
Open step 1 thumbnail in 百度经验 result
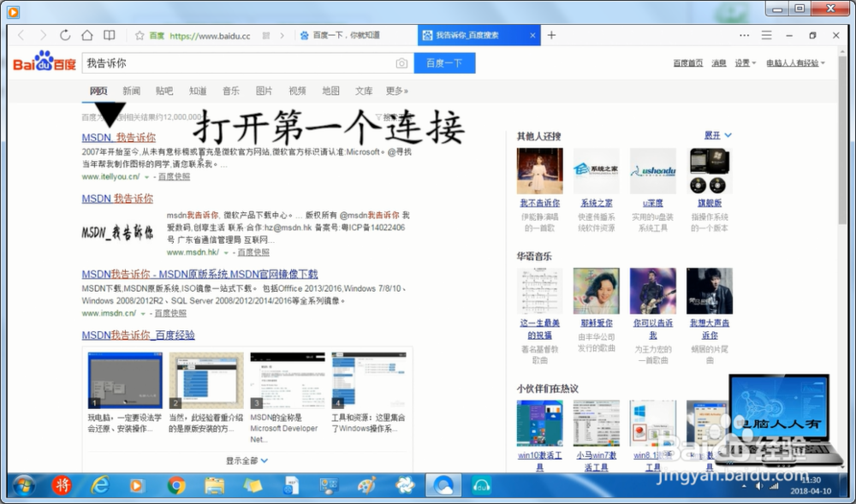(125, 380)
